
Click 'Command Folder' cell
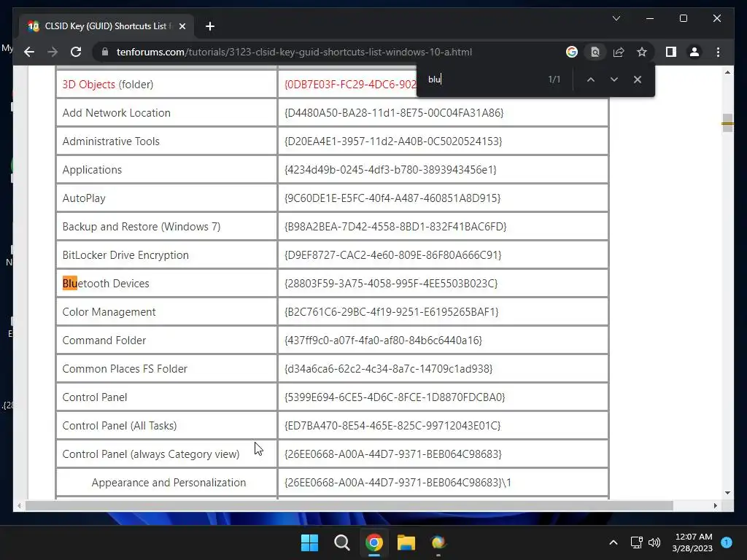click(166, 340)
